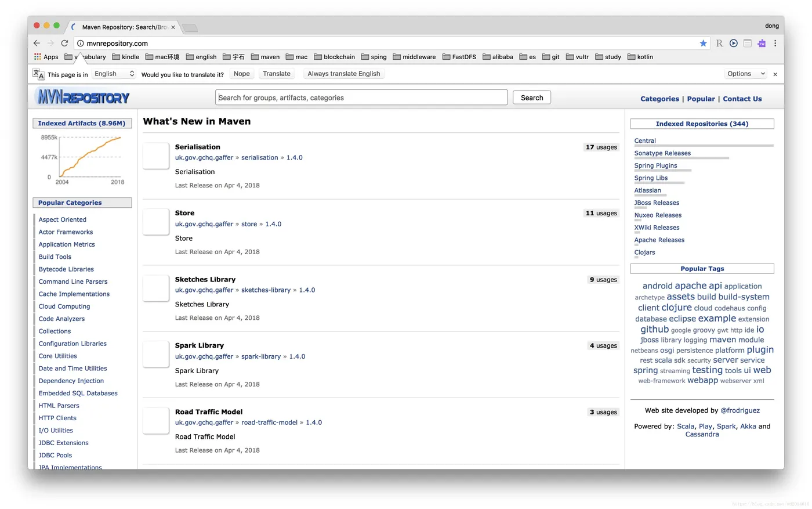Dismiss the translate bar
The height and width of the screenshot is (509, 812).
click(775, 74)
